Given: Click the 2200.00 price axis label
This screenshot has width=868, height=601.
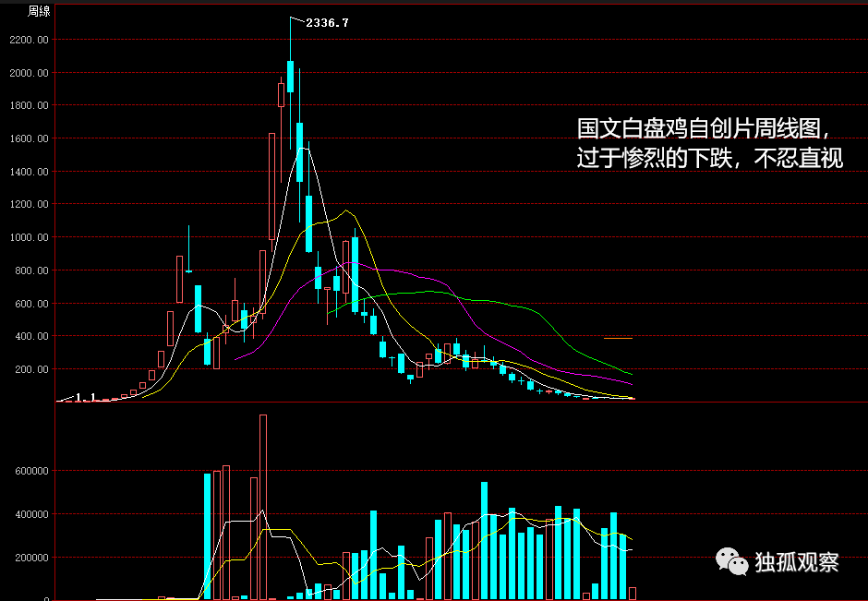Looking at the screenshot, I should (x=30, y=40).
